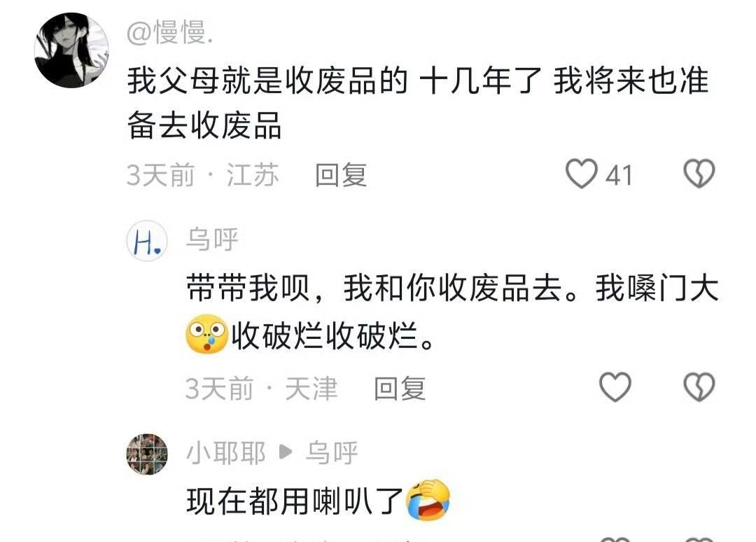This screenshot has width=756, height=542.
Task: Tap the shocked face emoji in 乌呼's reply
Action: tap(206, 334)
